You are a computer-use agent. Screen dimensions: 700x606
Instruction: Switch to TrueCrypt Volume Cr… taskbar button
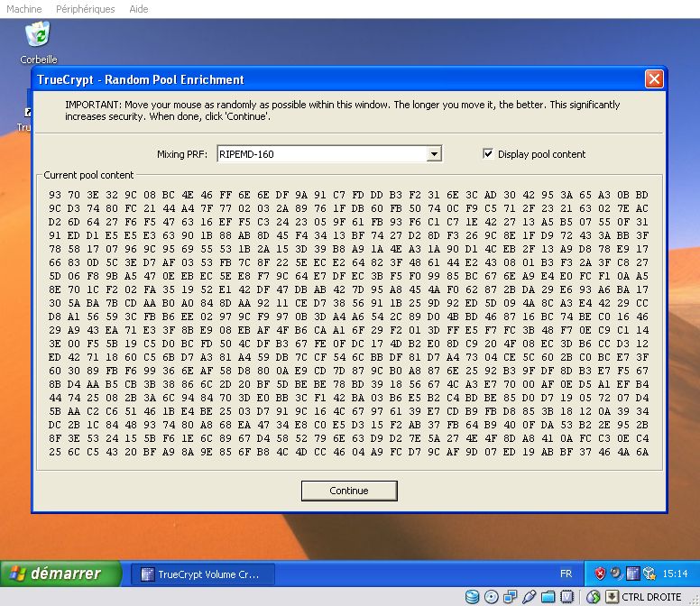click(203, 574)
